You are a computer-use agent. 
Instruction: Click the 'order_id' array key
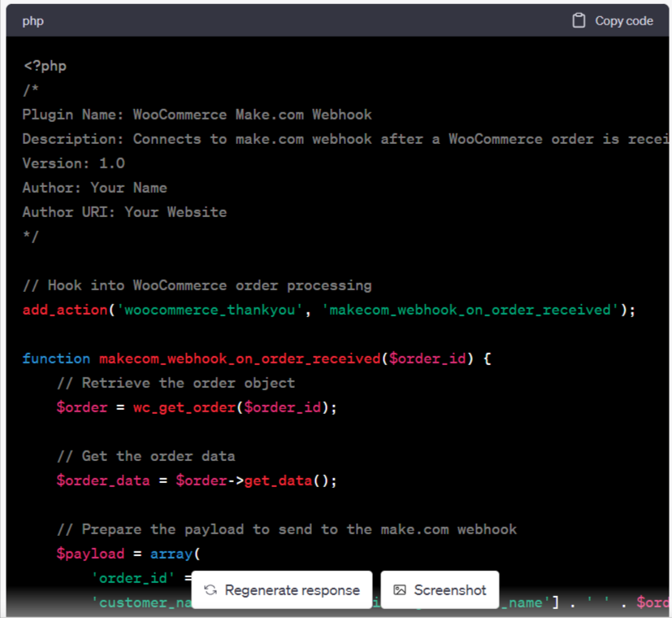tap(133, 578)
